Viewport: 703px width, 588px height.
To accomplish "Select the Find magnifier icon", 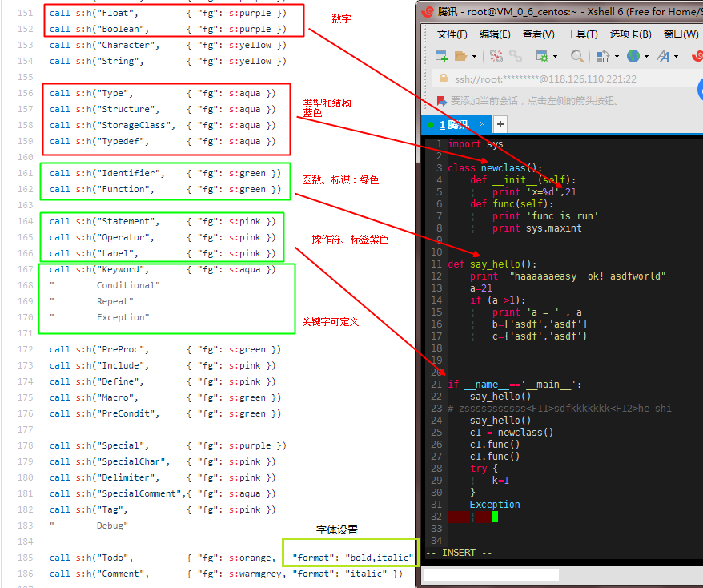I will pyautogui.click(x=578, y=55).
